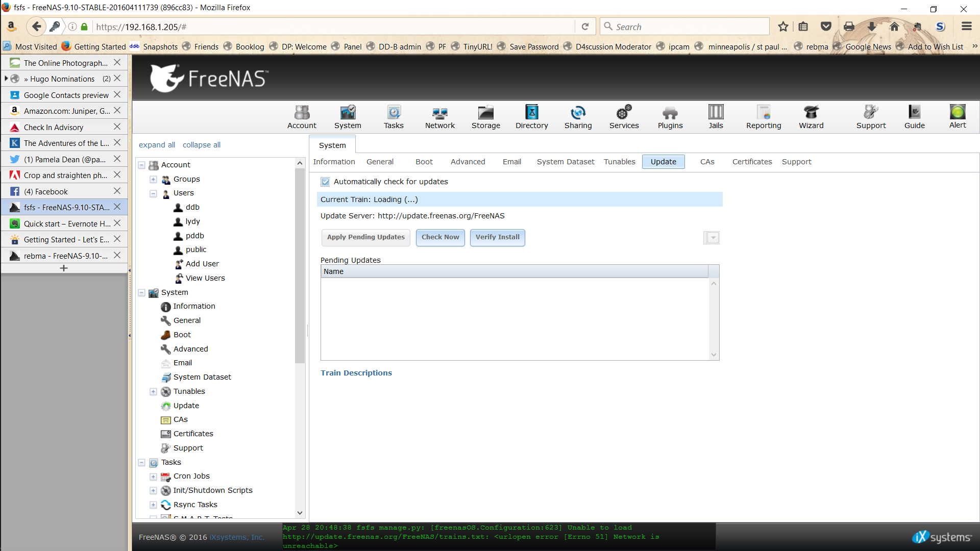
Task: Expand the Groups tree node
Action: pos(153,179)
